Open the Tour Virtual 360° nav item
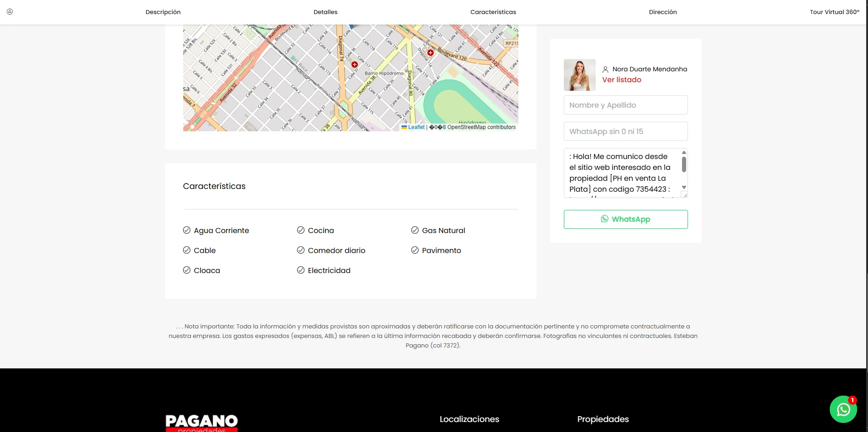 (x=834, y=12)
